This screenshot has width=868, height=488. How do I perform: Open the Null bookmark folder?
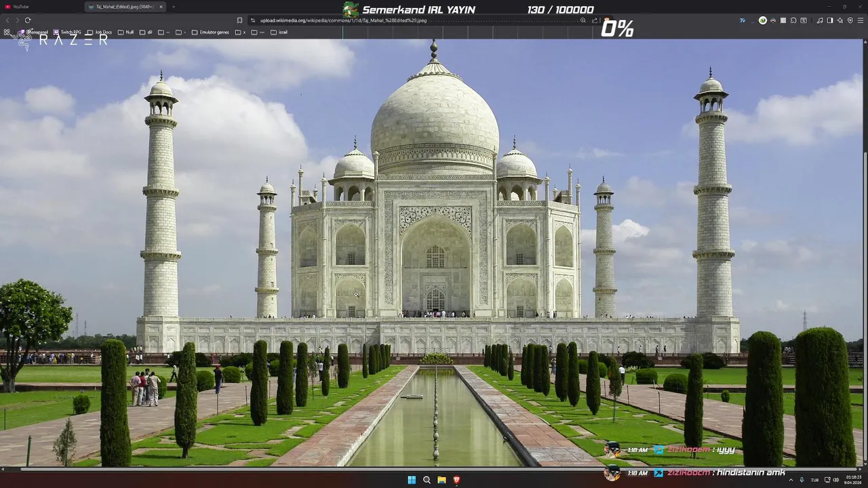[x=125, y=32]
